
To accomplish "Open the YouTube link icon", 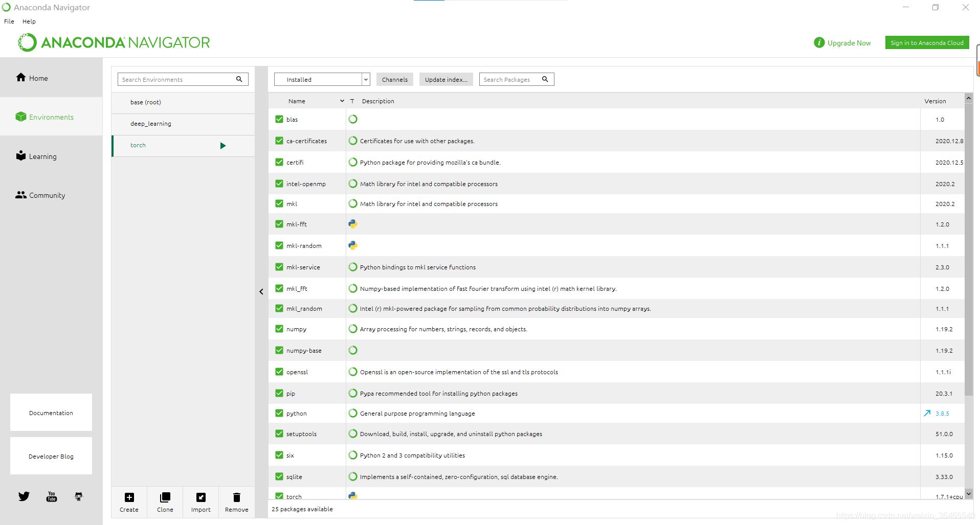I will (52, 496).
